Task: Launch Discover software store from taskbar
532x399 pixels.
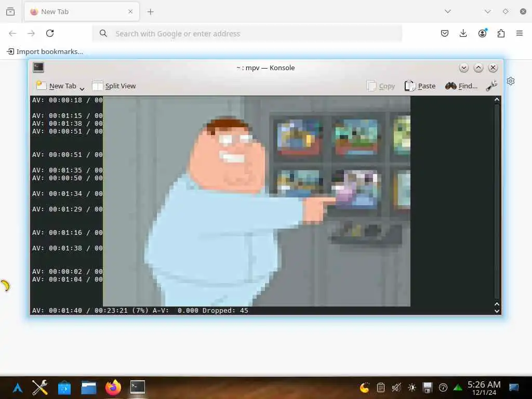Action: pos(64,388)
